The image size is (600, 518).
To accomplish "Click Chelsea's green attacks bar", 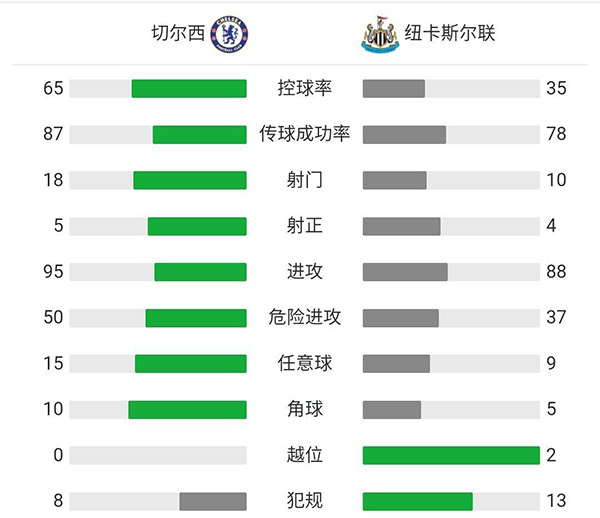I will (200, 272).
